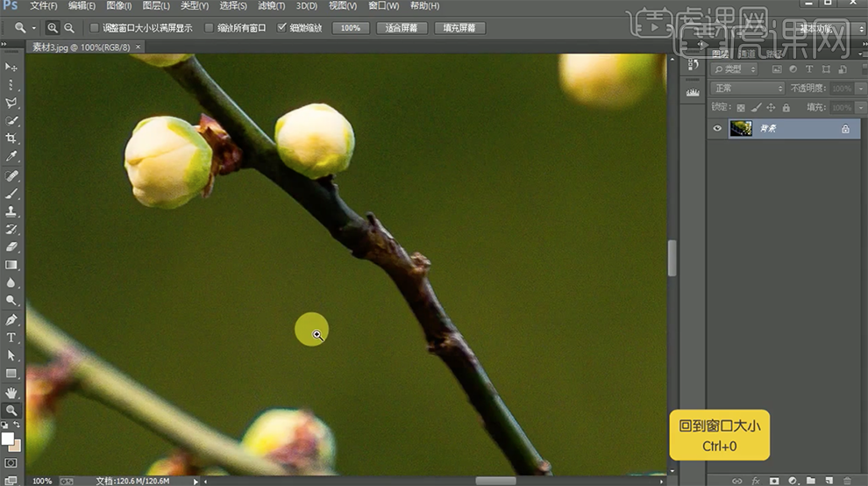Toggle lock image pixels brush icon
This screenshot has height=486, width=868.
click(x=756, y=108)
